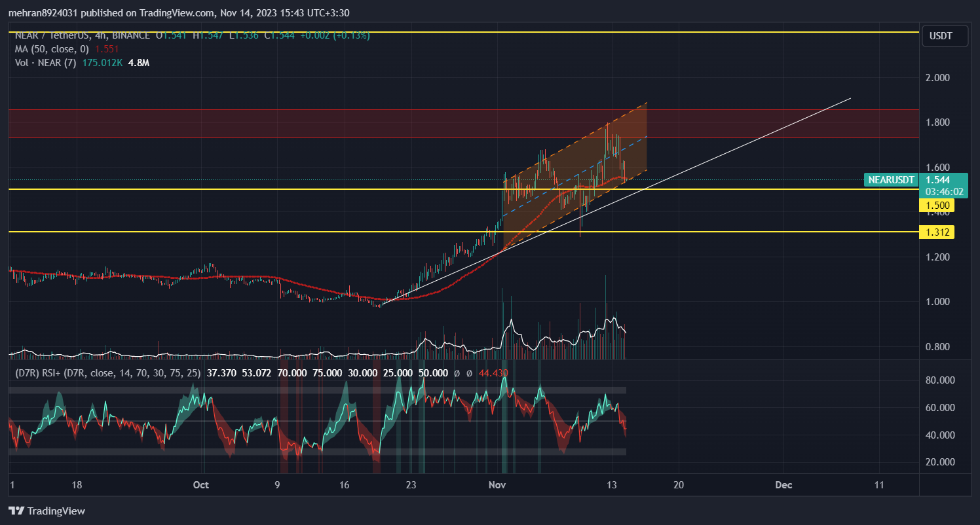This screenshot has height=525, width=980.
Task: Select the yellow 1.500 price level label
Action: [938, 206]
